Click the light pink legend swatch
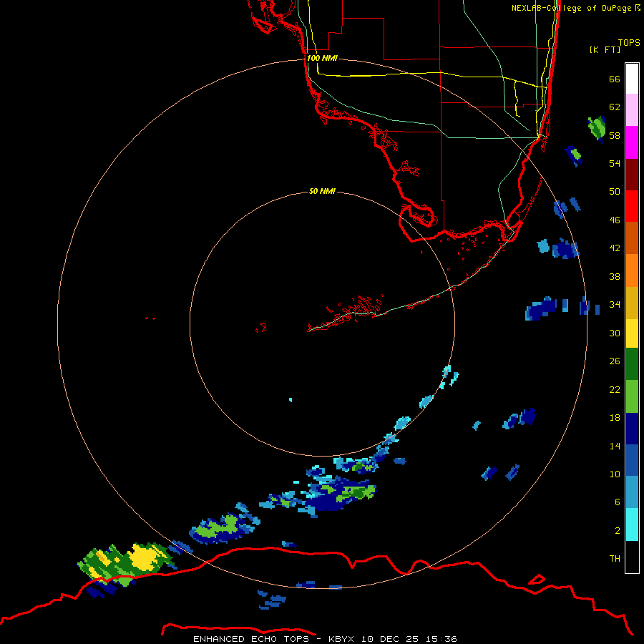The width and height of the screenshot is (644, 644). [632, 110]
